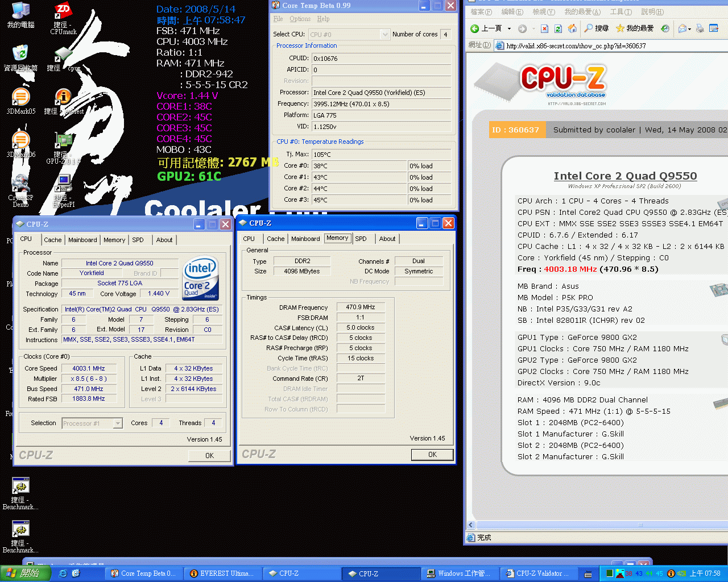Open the File menu in Core Temp

pyautogui.click(x=278, y=19)
